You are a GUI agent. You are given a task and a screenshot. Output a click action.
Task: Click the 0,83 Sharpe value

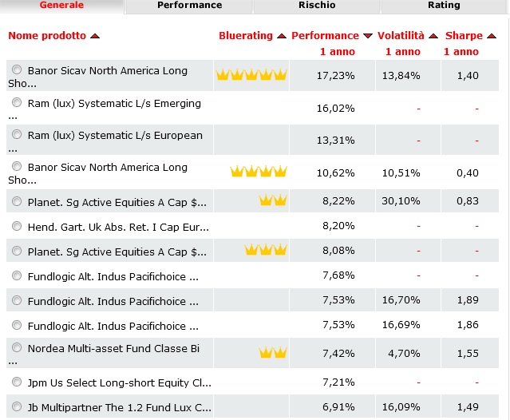(468, 201)
